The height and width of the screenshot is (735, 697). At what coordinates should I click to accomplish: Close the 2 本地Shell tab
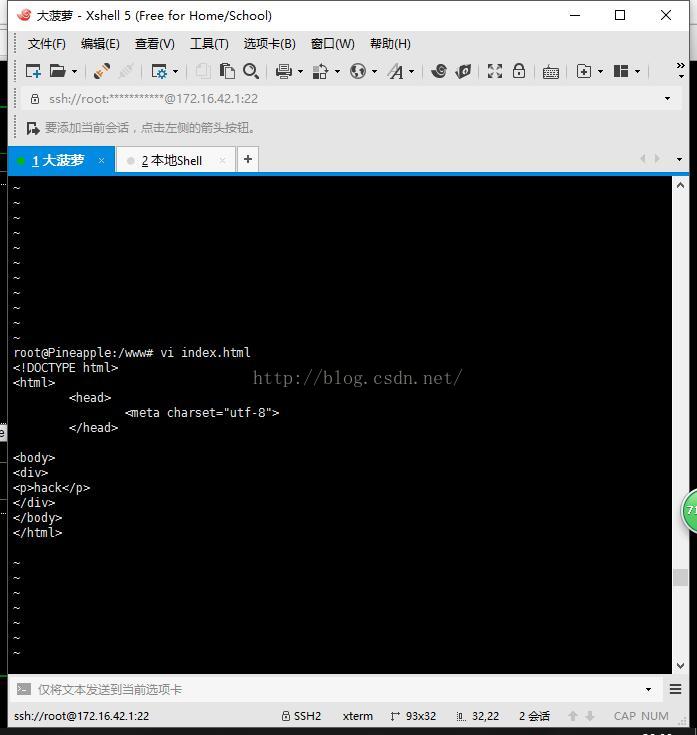pyautogui.click(x=223, y=160)
